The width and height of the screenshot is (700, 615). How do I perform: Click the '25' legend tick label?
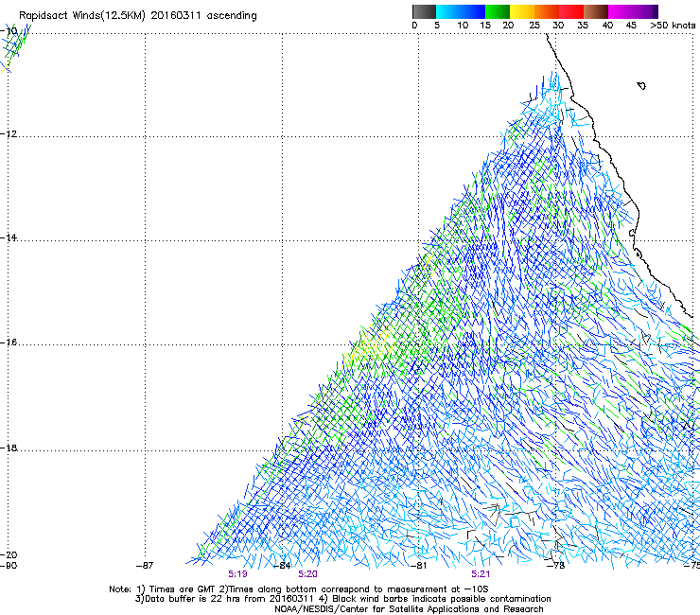tap(534, 26)
